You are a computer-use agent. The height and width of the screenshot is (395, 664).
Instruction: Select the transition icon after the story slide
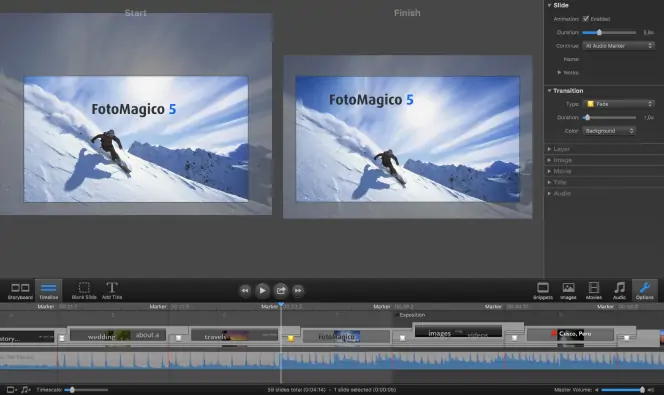62,338
